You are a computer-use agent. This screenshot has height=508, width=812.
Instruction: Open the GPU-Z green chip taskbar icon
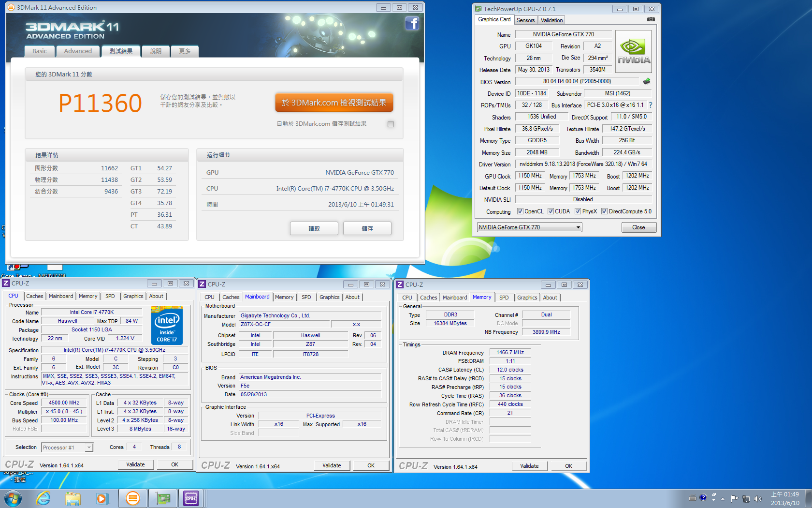point(163,498)
